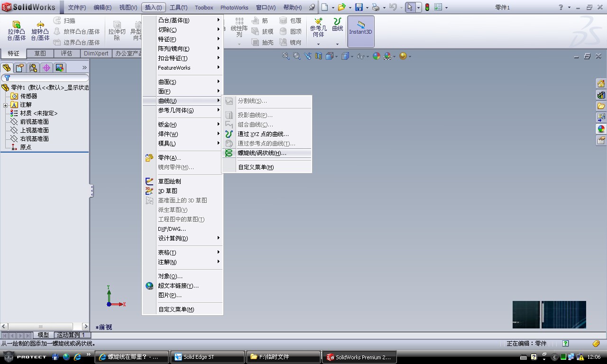Open File Explorer folder icon in task pane

tap(601, 106)
